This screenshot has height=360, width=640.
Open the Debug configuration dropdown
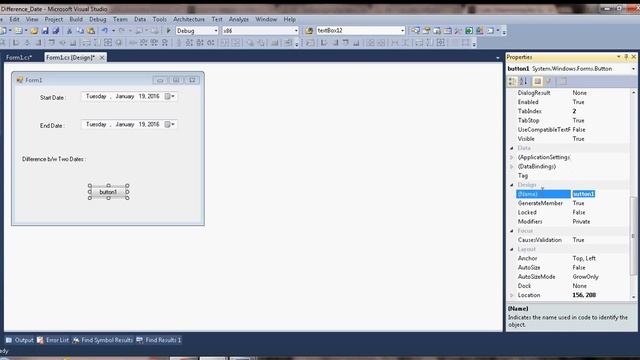click(x=216, y=31)
